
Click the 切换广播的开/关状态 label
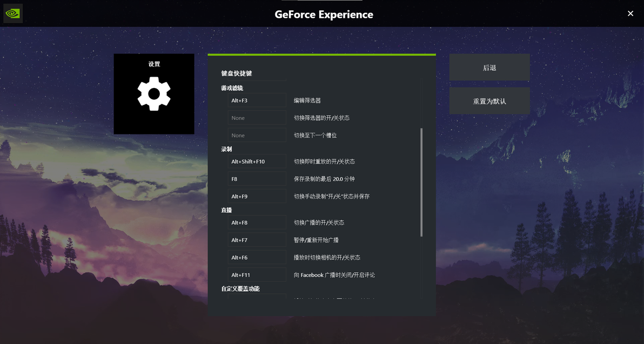coord(319,222)
